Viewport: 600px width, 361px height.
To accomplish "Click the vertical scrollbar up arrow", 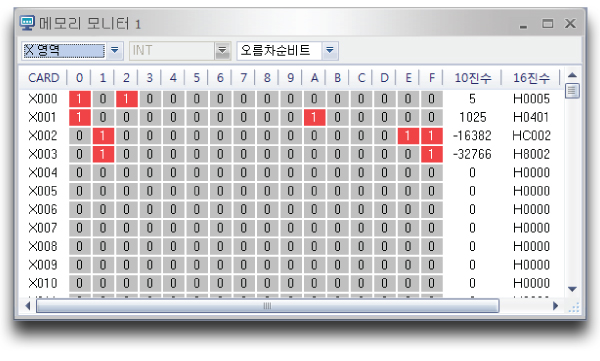I will pos(572,75).
